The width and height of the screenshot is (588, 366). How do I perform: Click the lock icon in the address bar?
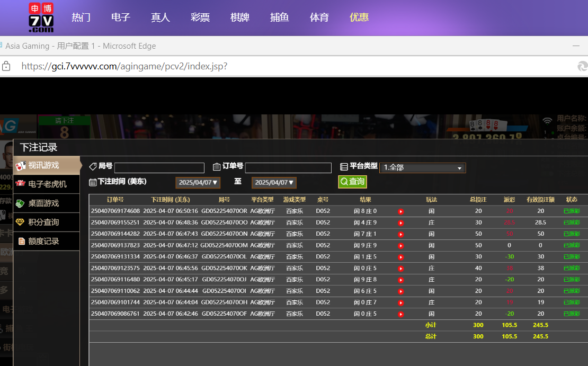click(6, 66)
